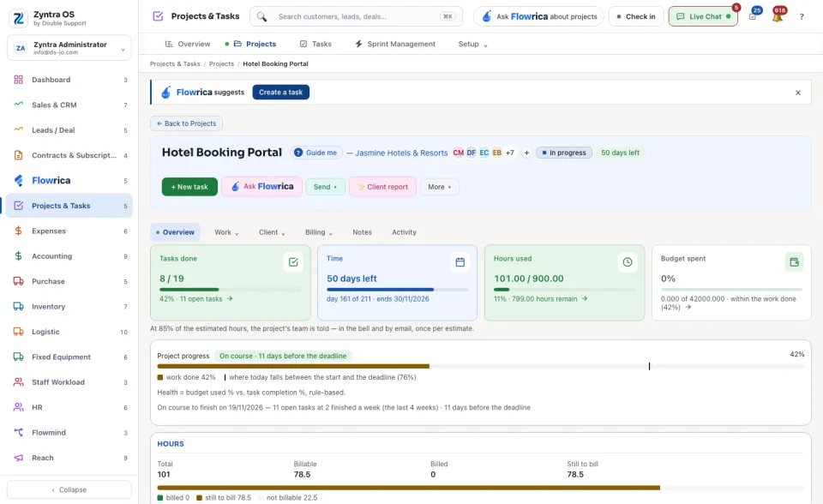The height and width of the screenshot is (504, 823).
Task: Open Expenses dollar icon
Action: 18,231
